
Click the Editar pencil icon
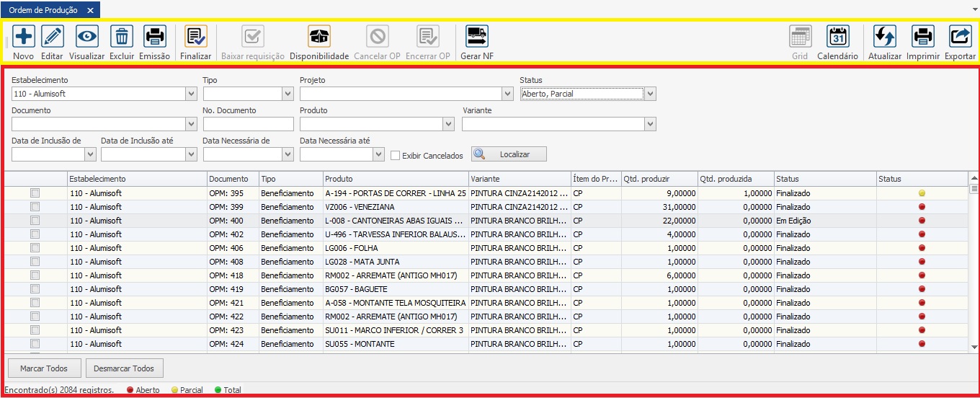click(52, 36)
